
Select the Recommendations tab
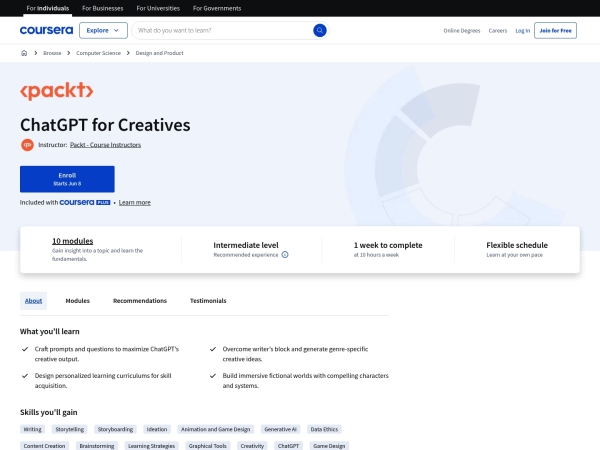coord(140,300)
